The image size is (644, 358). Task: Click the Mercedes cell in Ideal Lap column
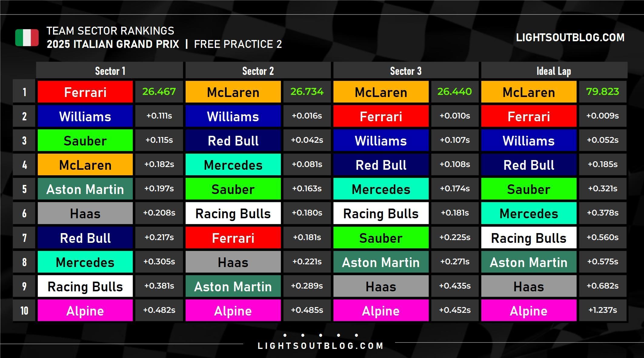(x=529, y=213)
